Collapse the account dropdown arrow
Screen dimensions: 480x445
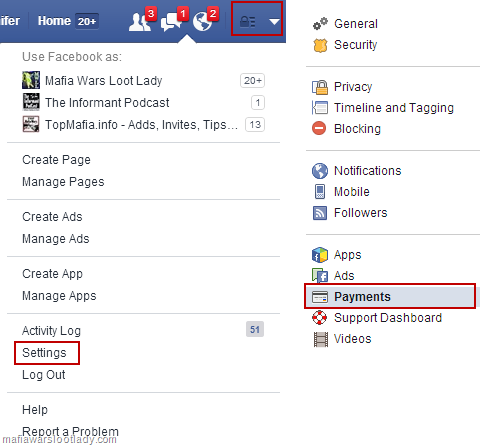coord(274,22)
